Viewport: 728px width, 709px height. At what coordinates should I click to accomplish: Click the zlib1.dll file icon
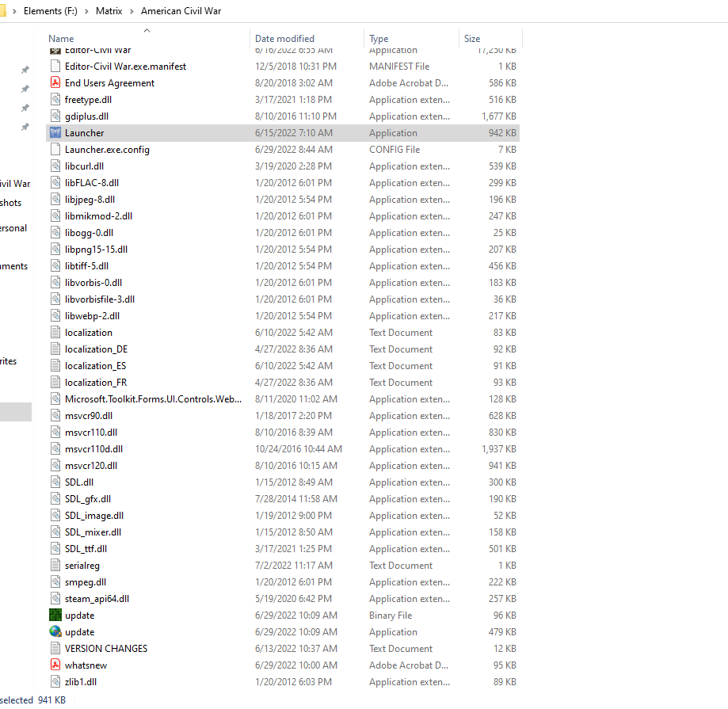pos(55,681)
